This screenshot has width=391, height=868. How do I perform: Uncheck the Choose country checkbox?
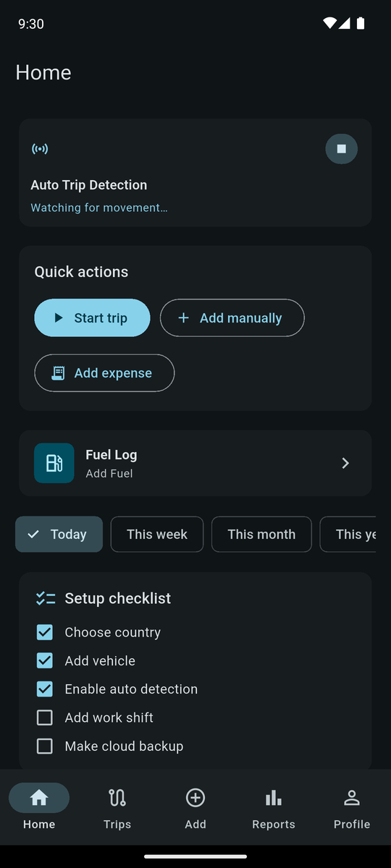45,632
